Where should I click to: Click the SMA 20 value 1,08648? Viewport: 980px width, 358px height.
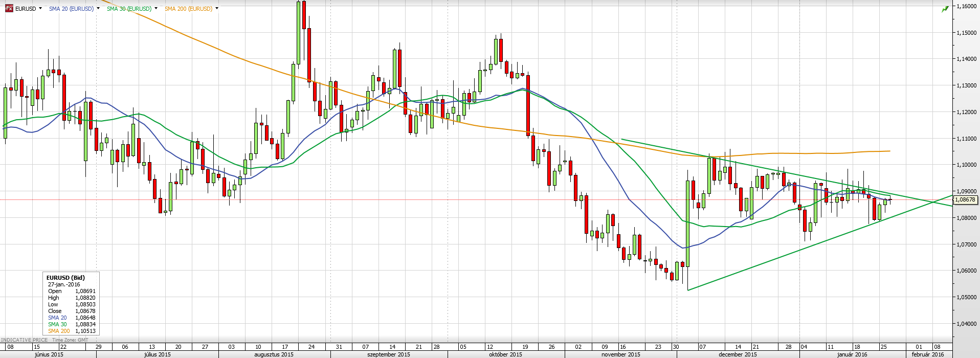pyautogui.click(x=85, y=318)
